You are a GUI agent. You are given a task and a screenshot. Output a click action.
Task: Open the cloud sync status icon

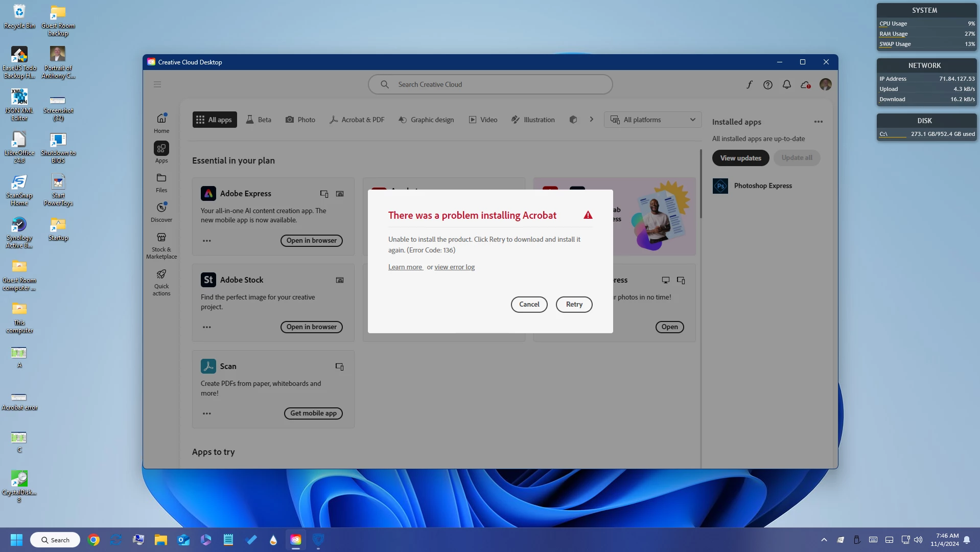point(806,84)
